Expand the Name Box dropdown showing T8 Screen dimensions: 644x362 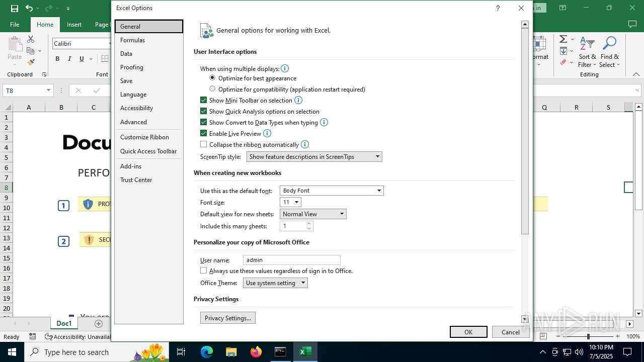48,90
